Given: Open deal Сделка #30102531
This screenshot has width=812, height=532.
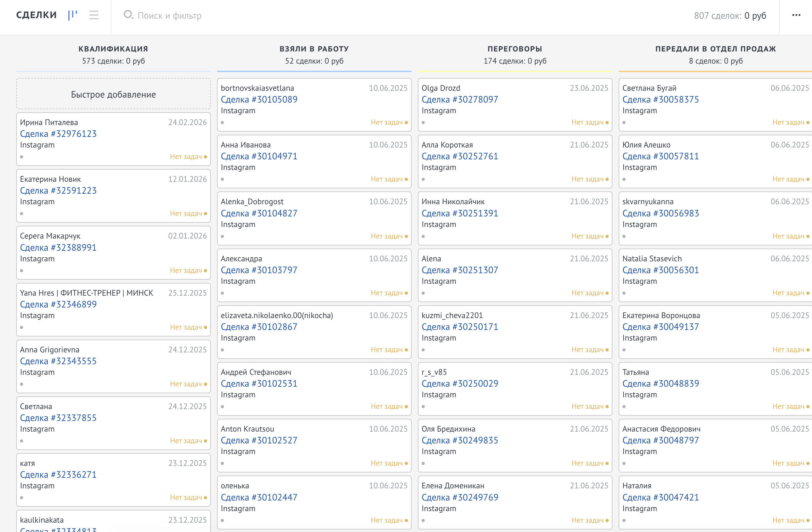Looking at the screenshot, I should 259,384.
